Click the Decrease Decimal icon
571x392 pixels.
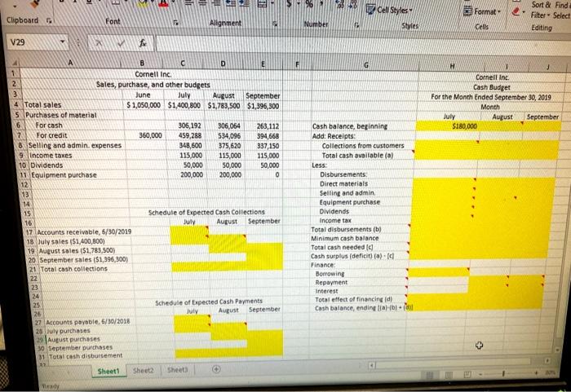click(x=353, y=6)
